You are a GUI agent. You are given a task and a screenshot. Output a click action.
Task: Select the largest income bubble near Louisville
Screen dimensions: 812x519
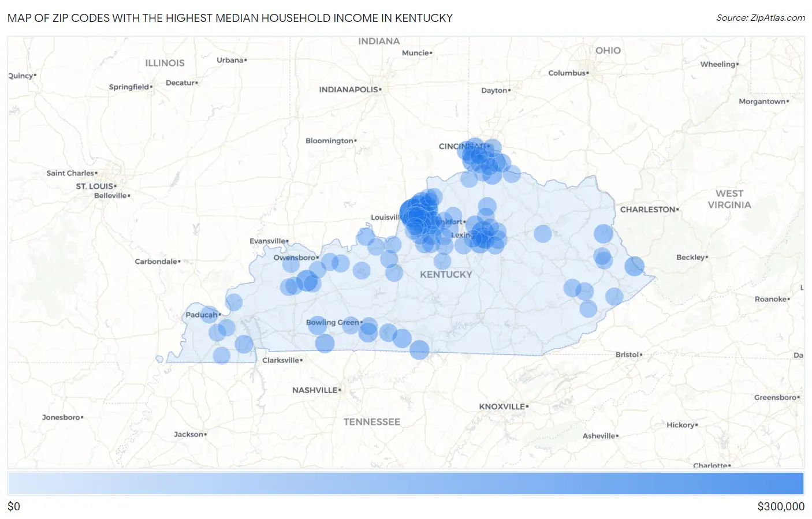point(418,218)
